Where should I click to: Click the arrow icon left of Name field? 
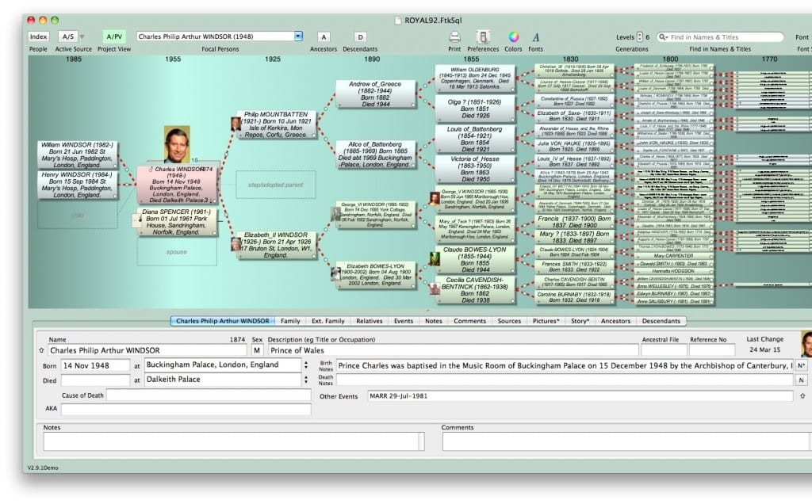pyautogui.click(x=41, y=350)
